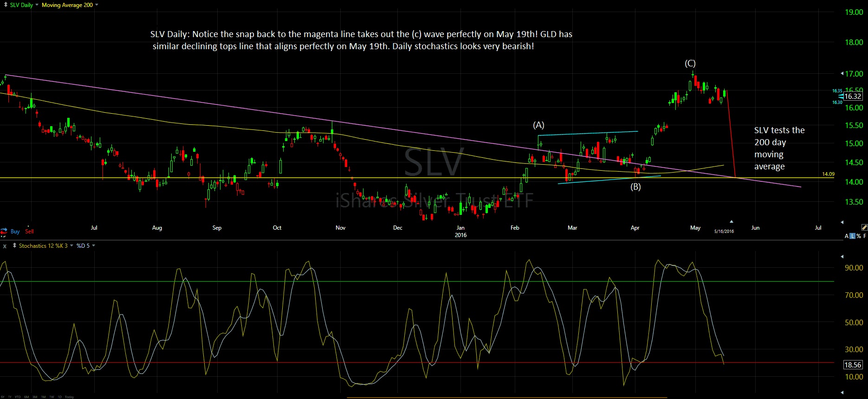The image size is (868, 399).
Task: Open the pencil drawing tools icon
Action: tap(864, 227)
